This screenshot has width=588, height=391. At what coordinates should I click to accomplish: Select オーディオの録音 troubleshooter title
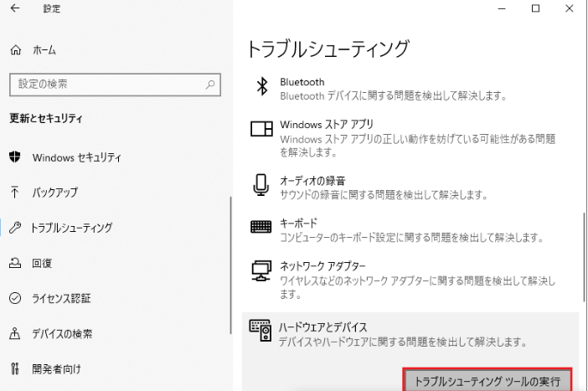pos(312,181)
